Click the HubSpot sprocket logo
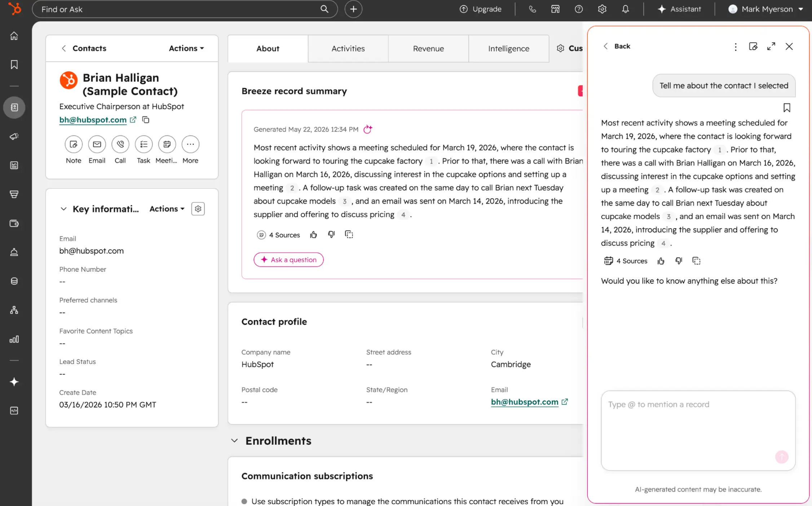The height and width of the screenshot is (506, 812). pyautogui.click(x=15, y=9)
